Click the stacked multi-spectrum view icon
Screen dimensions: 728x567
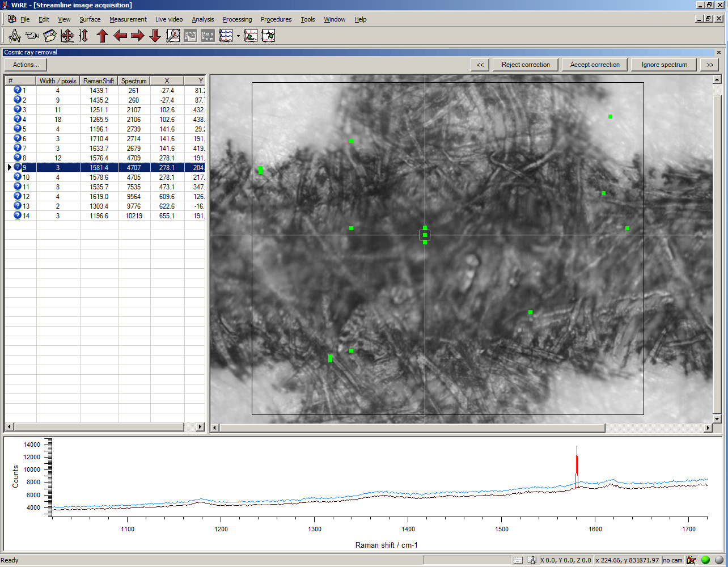click(x=226, y=36)
